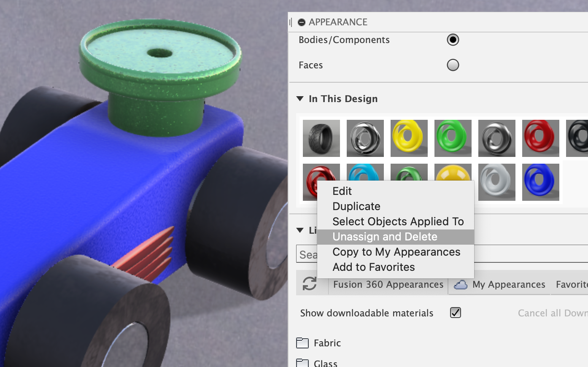The width and height of the screenshot is (588, 367).
Task: Select the bright green appearance swatch
Action: pyautogui.click(x=453, y=138)
